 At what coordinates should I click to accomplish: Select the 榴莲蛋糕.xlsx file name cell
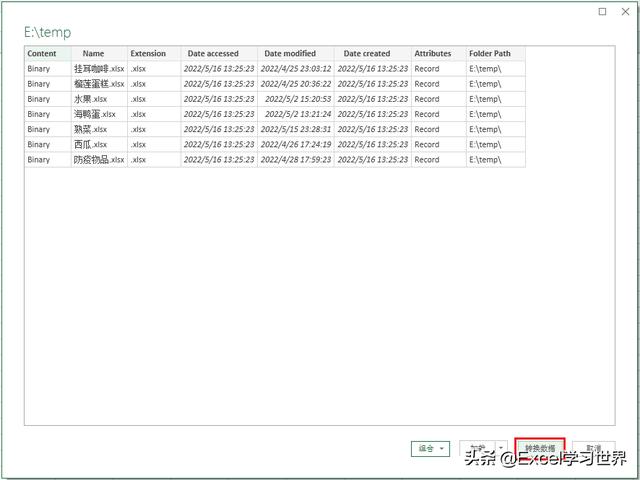coord(98,84)
